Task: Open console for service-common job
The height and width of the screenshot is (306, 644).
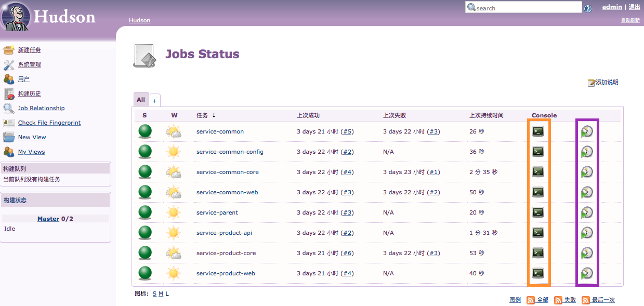Action: 538,131
